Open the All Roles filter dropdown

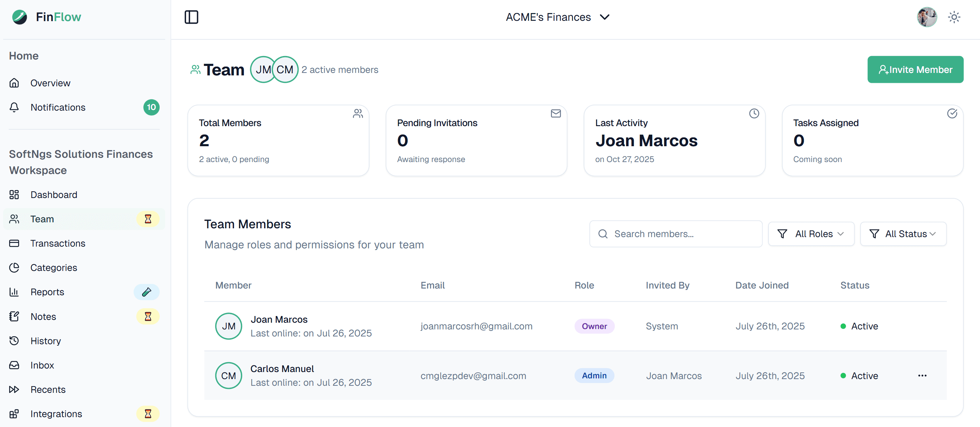811,234
